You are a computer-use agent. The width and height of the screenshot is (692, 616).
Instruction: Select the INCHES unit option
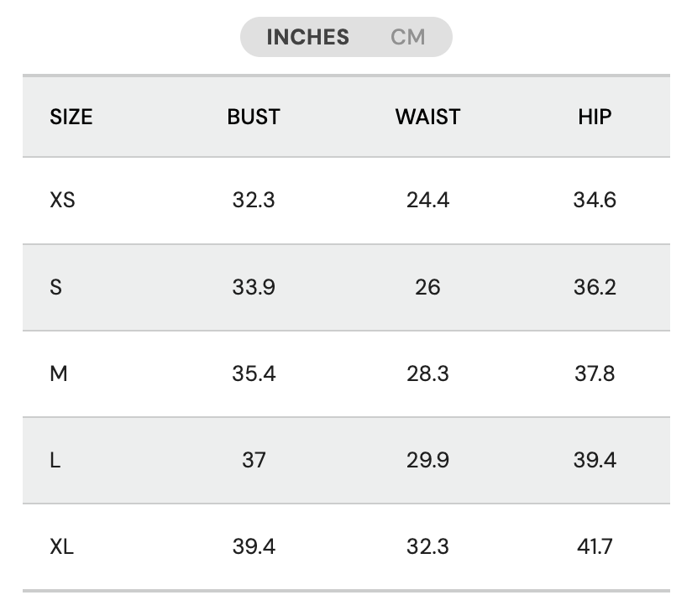tap(307, 37)
